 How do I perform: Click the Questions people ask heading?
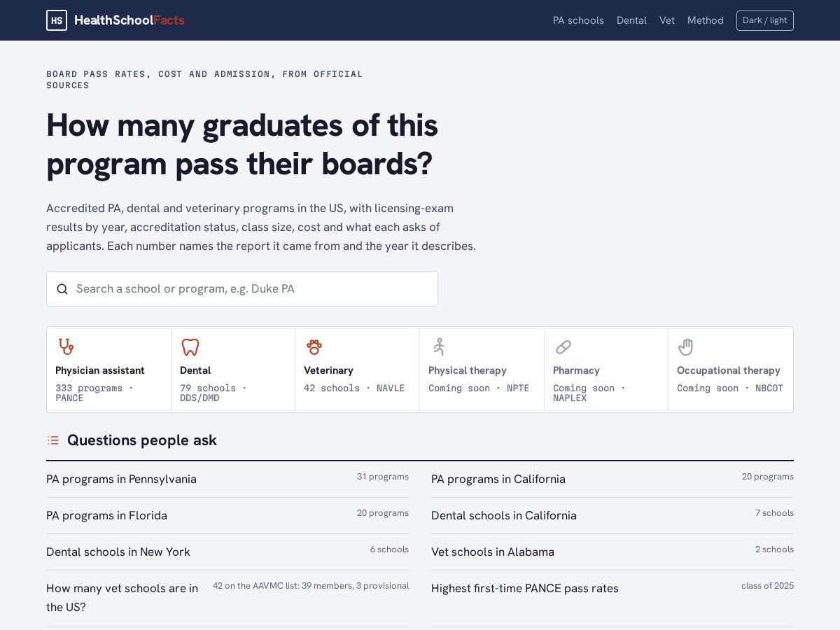tap(142, 440)
